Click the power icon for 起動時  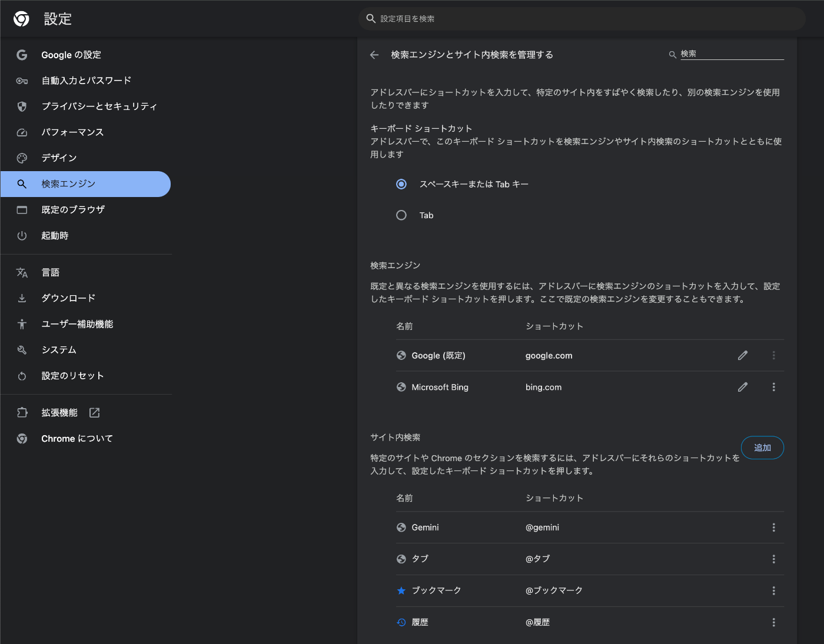[x=22, y=236]
